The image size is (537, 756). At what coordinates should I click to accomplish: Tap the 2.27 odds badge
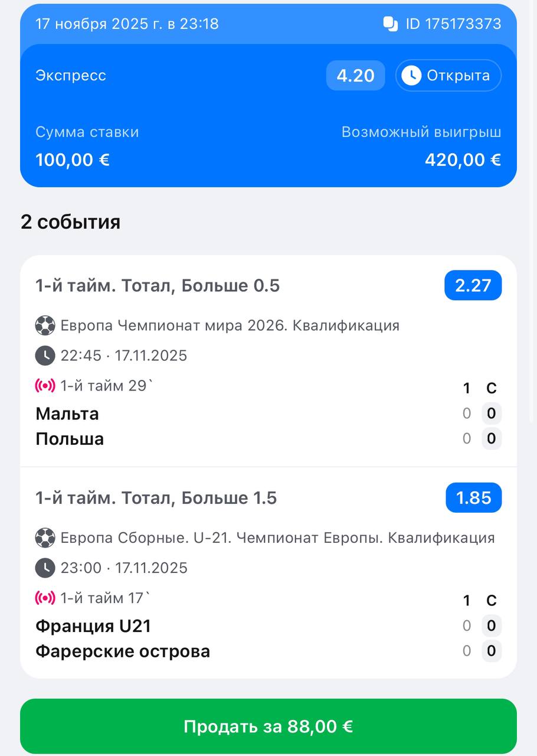pyautogui.click(x=473, y=286)
